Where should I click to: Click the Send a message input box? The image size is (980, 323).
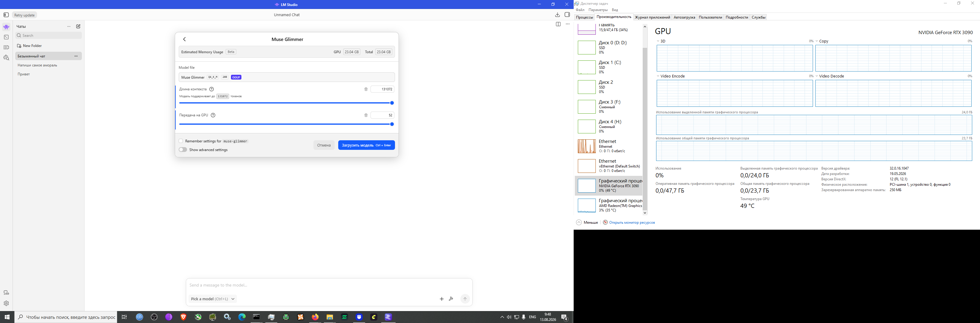coord(329,285)
